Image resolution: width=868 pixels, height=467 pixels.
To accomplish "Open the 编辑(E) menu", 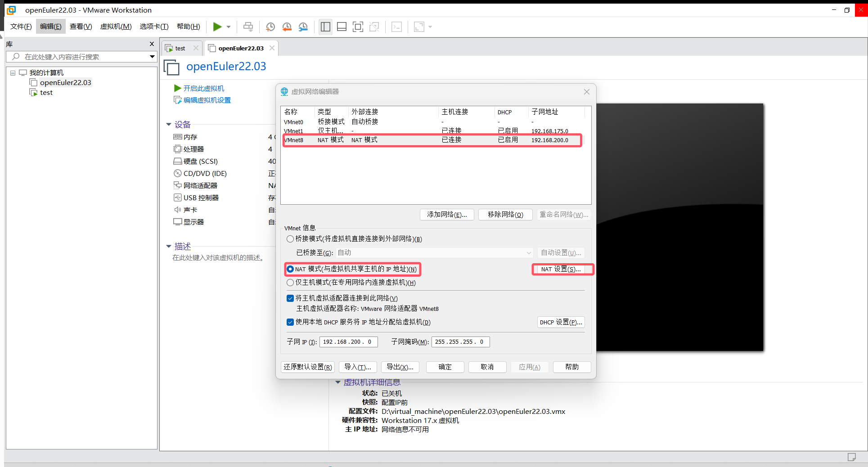I will click(51, 27).
